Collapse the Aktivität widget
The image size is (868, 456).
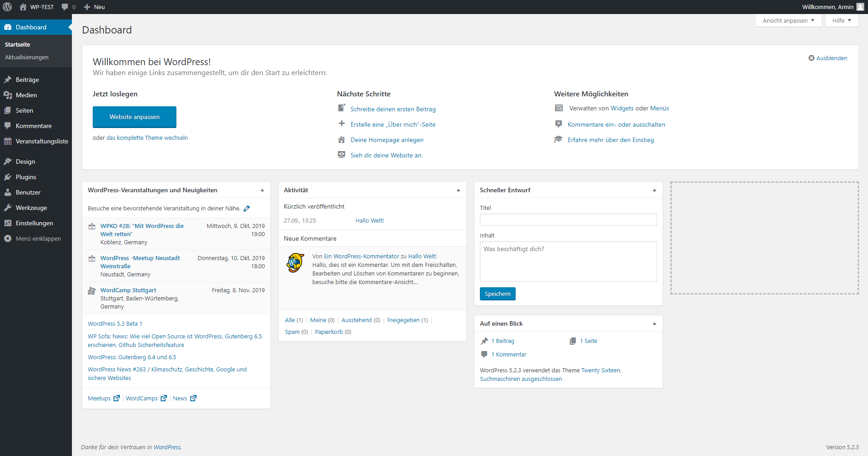(458, 190)
